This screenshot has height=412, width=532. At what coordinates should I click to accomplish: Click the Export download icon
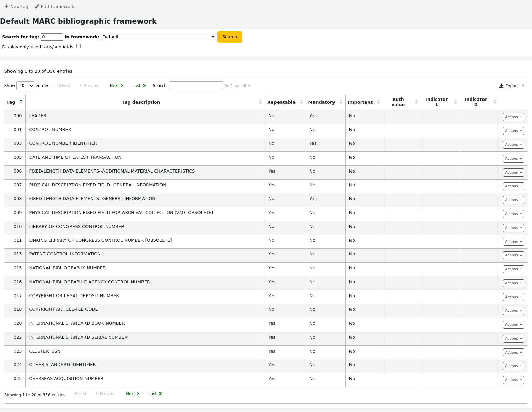pyautogui.click(x=501, y=86)
